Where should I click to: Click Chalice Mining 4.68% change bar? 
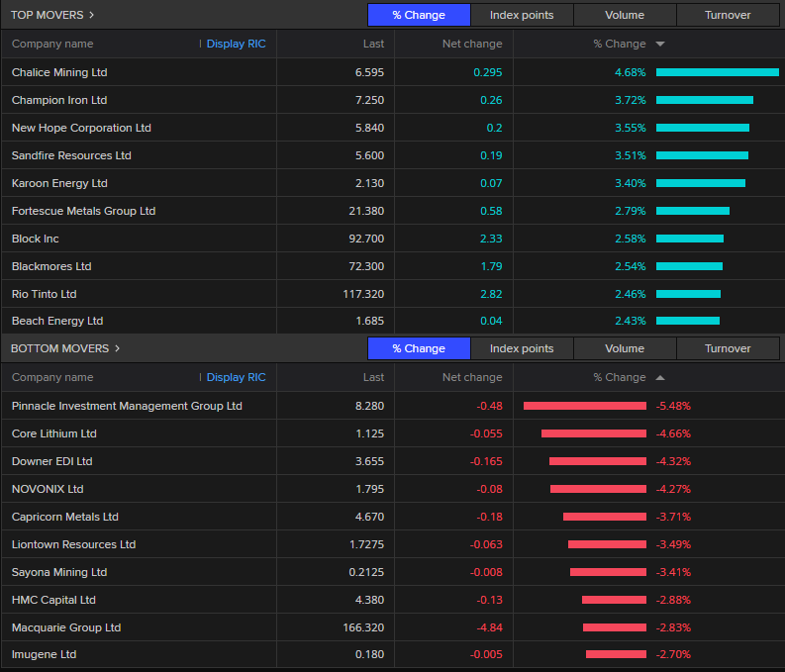click(718, 72)
